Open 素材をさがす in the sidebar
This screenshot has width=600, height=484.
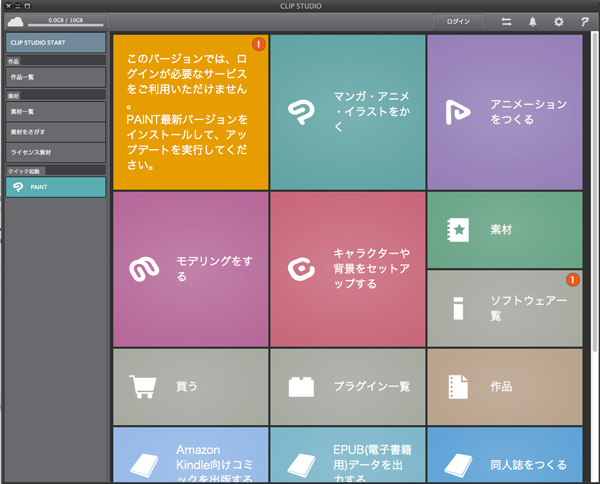click(x=55, y=132)
